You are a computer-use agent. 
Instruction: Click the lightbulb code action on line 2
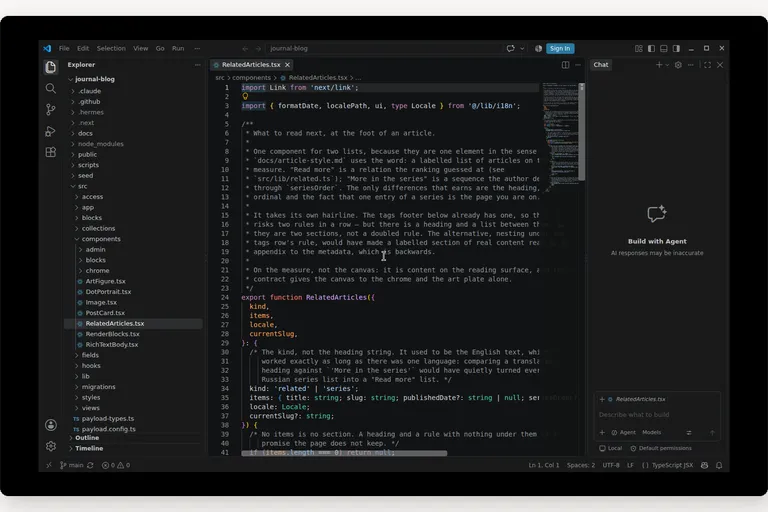[245, 97]
